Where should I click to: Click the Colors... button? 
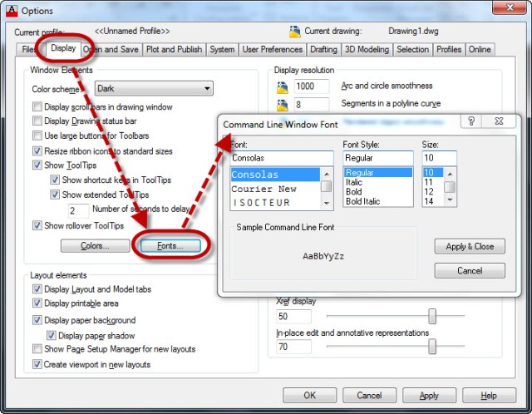(94, 246)
